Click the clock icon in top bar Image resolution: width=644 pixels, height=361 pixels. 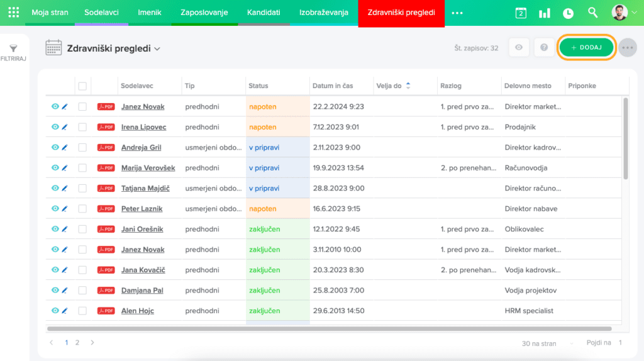568,13
